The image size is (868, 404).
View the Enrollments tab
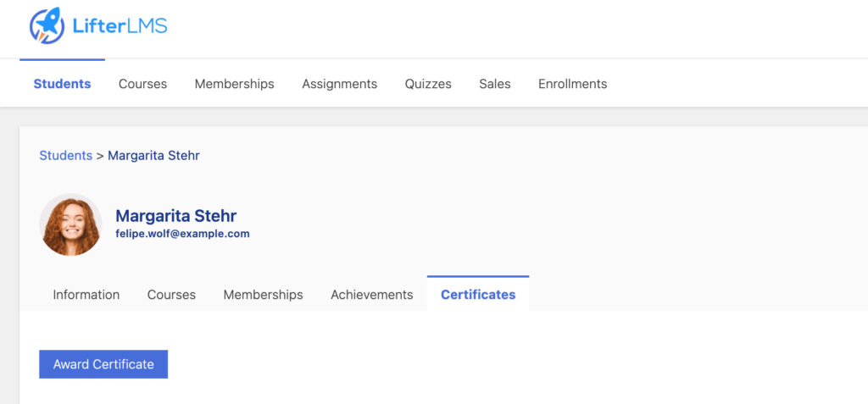point(572,84)
